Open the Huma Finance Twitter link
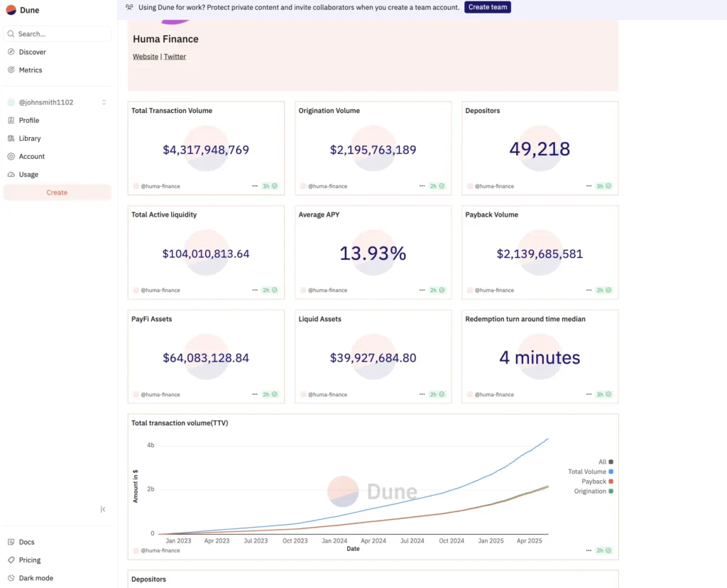The width and height of the screenshot is (727, 588). pos(175,57)
